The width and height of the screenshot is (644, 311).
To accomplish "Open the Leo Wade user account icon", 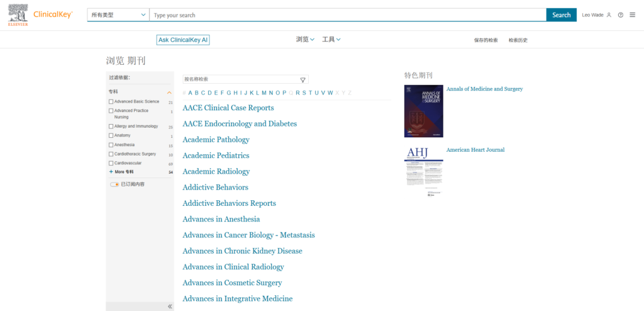I will pos(609,15).
